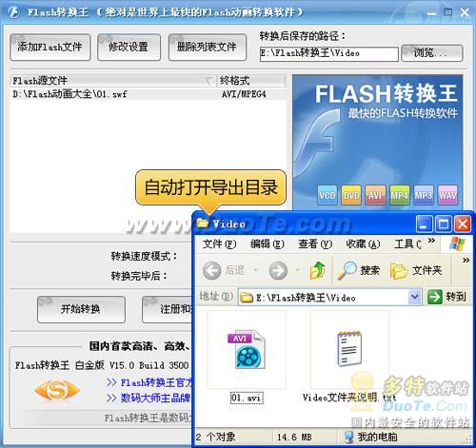476x448 pixels.
Task: Open the 工具 menu in Explorer
Action: tap(407, 243)
